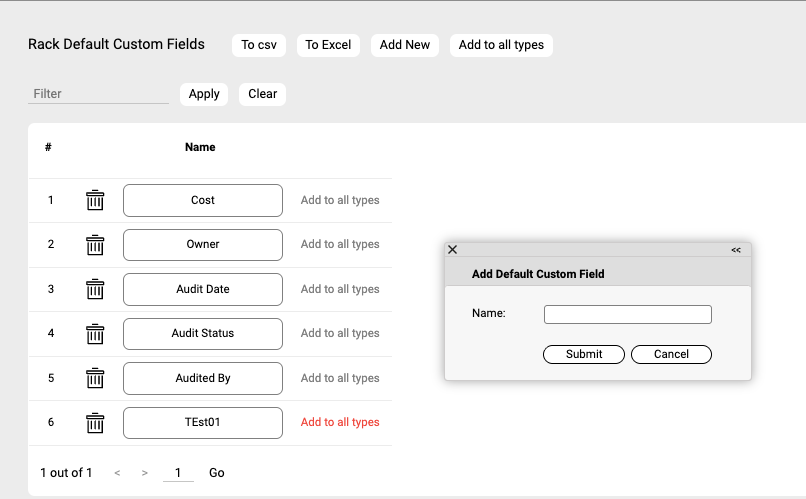Click the top Add to all types button
This screenshot has width=806, height=499.
(501, 45)
